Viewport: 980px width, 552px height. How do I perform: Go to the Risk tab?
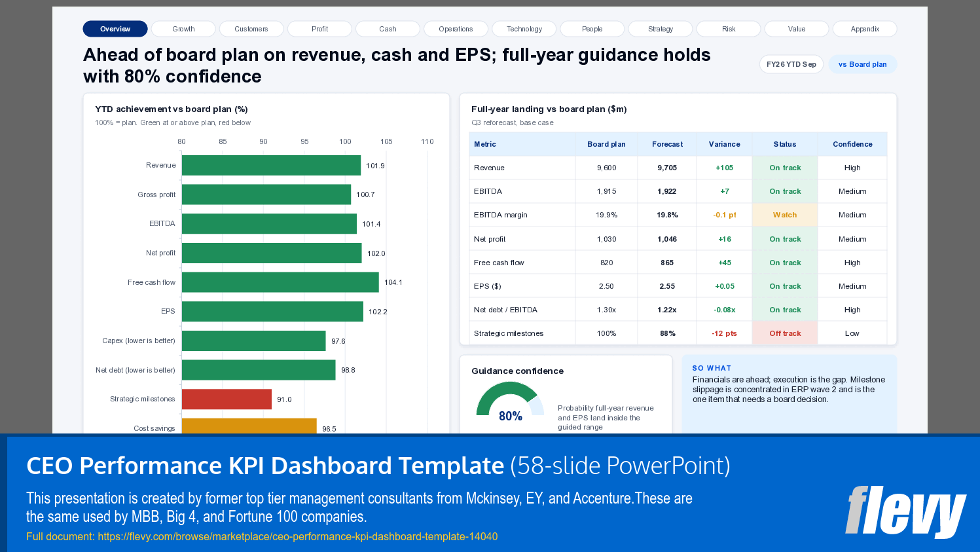(x=729, y=29)
